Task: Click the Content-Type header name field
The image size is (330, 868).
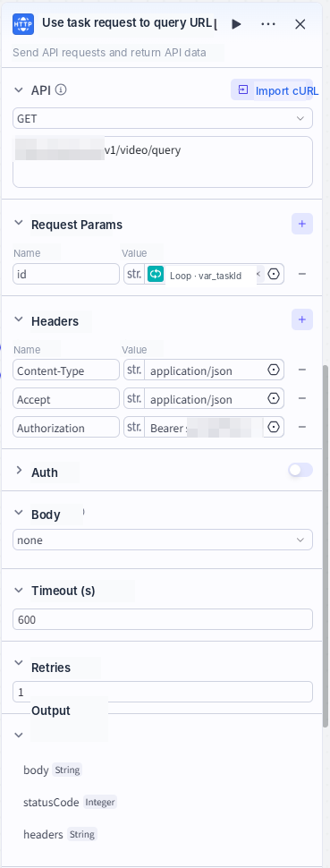Action: pos(66,370)
